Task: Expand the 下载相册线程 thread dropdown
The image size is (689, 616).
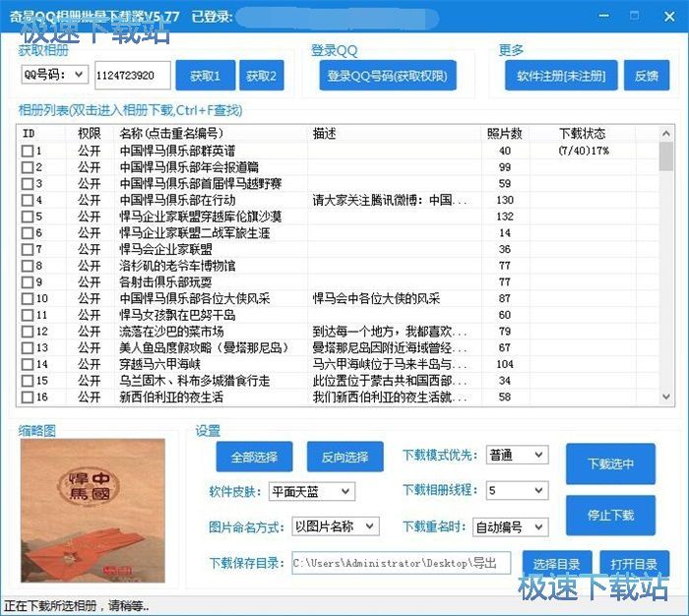Action: click(517, 490)
